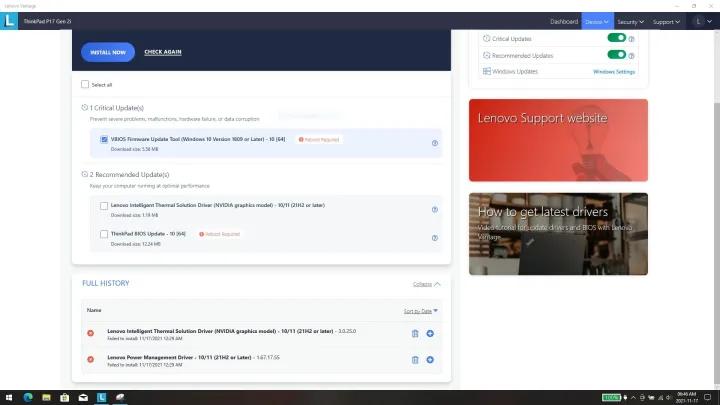720x405 pixels.
Task: Open help icon for ThinkPad BIOS Update
Action: [x=434, y=238]
